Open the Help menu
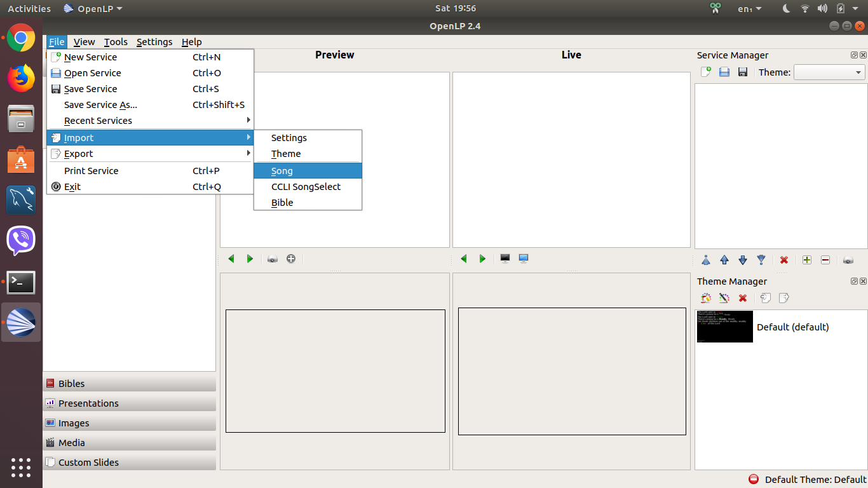The image size is (868, 488). click(191, 42)
